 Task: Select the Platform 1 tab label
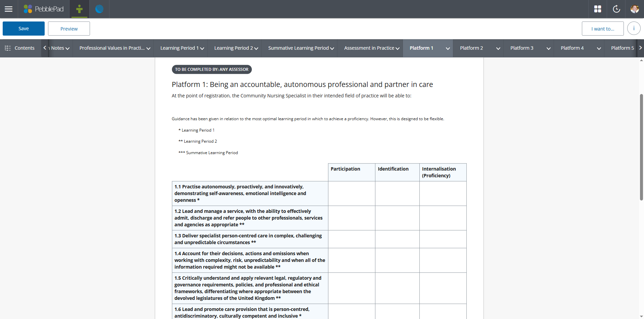(x=421, y=48)
